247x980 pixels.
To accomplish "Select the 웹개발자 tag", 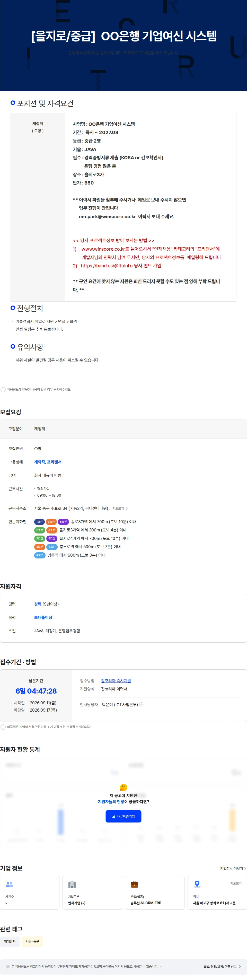I will click(10, 942).
